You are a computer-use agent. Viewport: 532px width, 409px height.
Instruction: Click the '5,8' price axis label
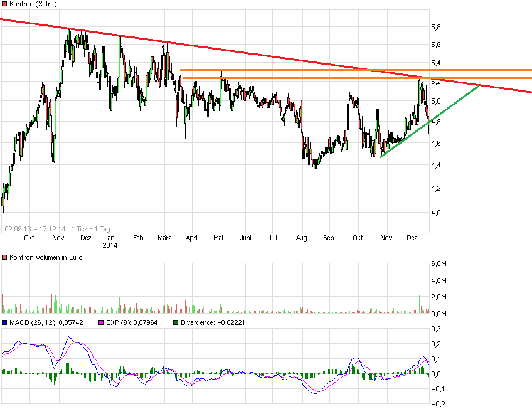(x=436, y=27)
